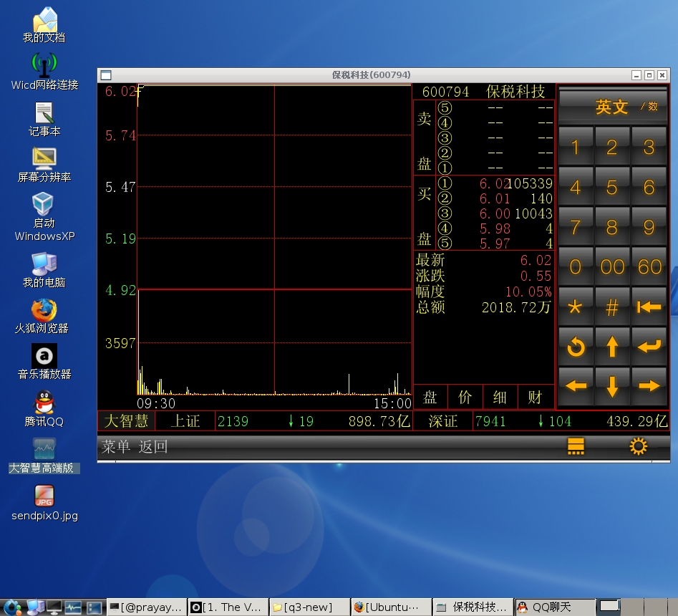Open the 我的文档 desktop folder icon
This screenshot has width=678, height=616.
coord(44,25)
